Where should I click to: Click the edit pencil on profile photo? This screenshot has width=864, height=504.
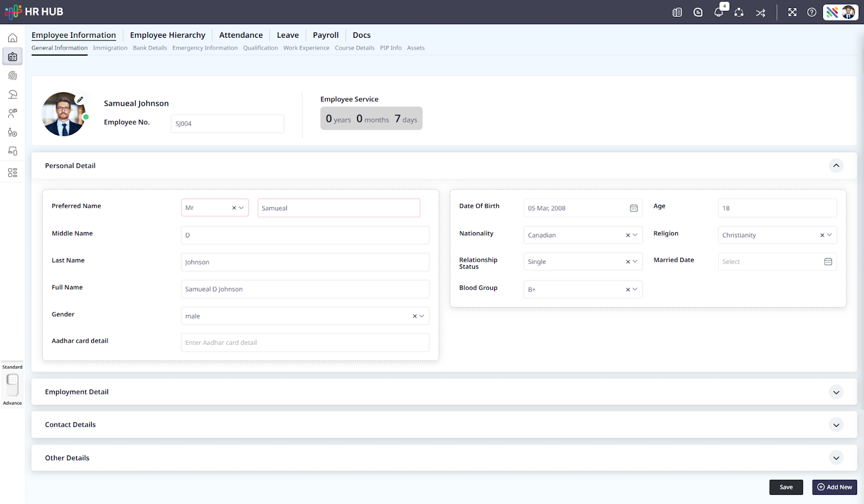pyautogui.click(x=80, y=100)
